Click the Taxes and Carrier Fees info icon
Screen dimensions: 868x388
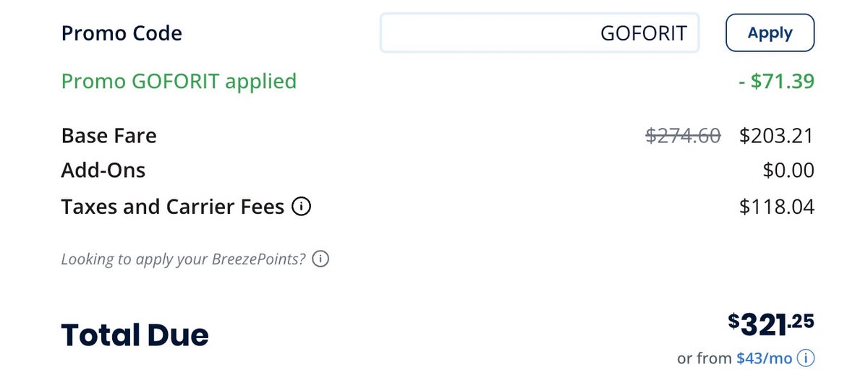[302, 207]
